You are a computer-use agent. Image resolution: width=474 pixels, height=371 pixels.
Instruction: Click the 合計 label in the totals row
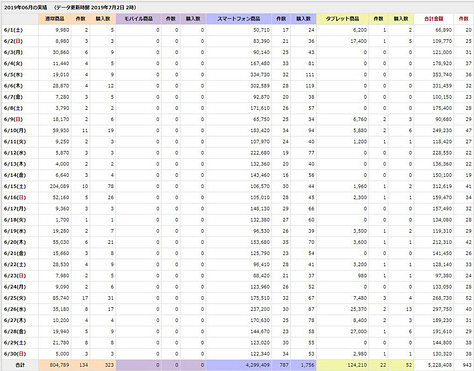click(20, 365)
